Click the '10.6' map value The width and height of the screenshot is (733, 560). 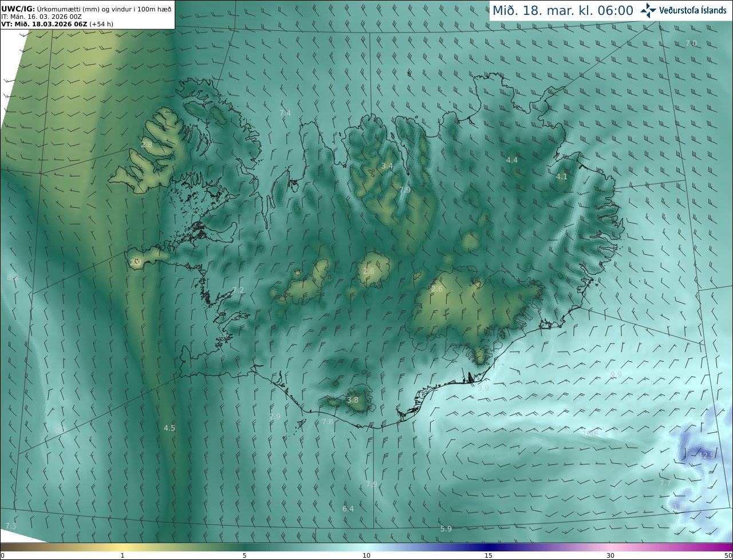tap(590, 435)
